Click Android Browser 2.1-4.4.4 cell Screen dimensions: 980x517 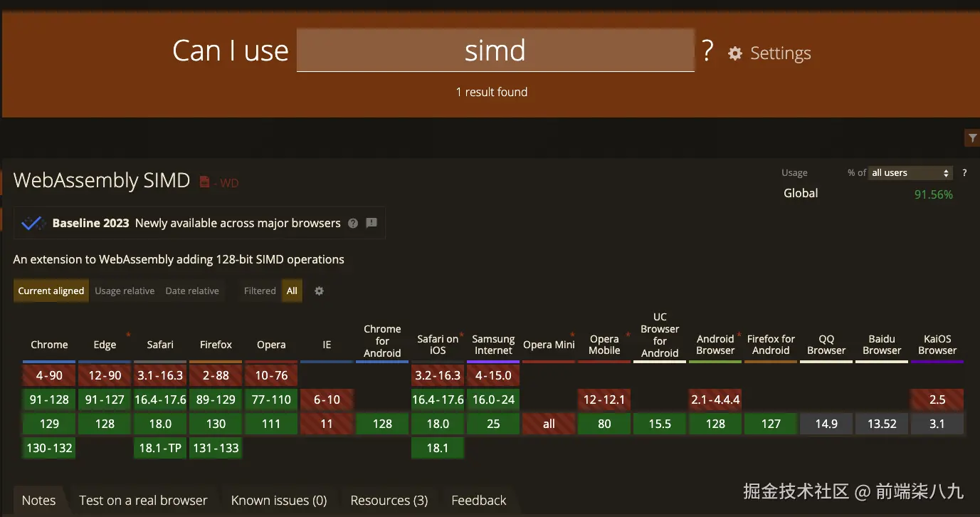[x=715, y=399]
